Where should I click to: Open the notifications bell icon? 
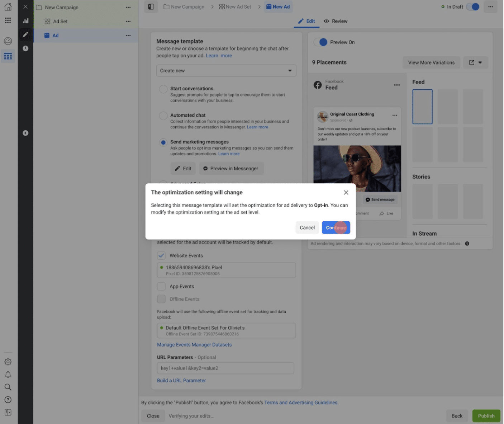(8, 374)
